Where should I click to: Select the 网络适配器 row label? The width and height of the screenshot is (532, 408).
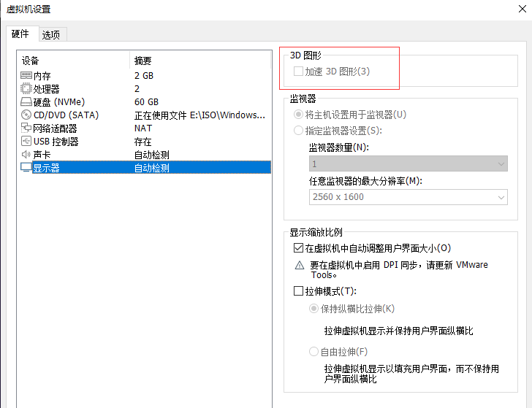pyautogui.click(x=55, y=128)
